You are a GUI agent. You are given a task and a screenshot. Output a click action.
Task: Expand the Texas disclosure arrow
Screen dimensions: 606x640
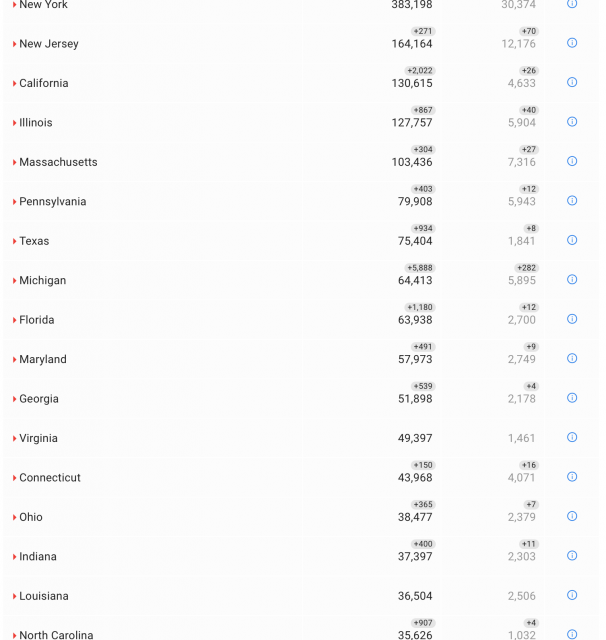[x=14, y=241]
